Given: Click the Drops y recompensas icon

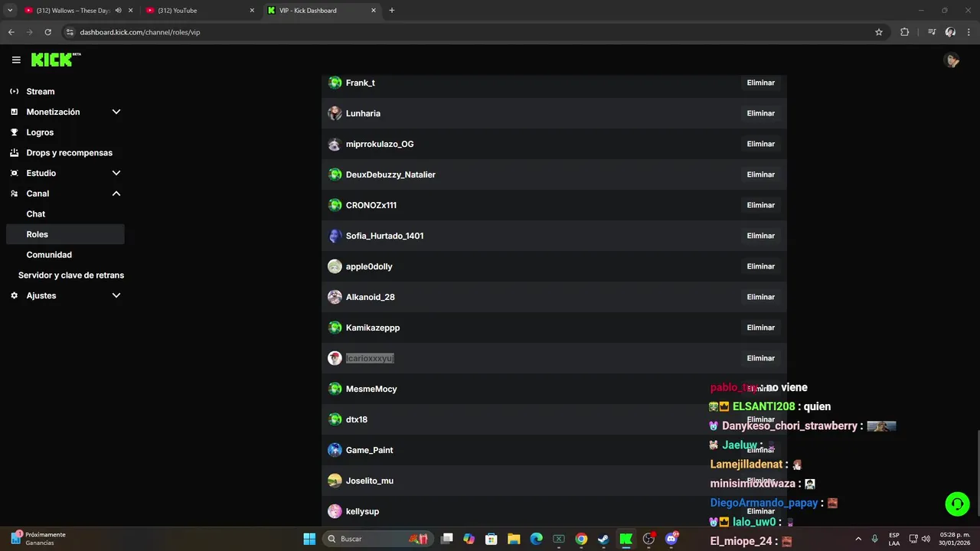Looking at the screenshot, I should tap(14, 152).
